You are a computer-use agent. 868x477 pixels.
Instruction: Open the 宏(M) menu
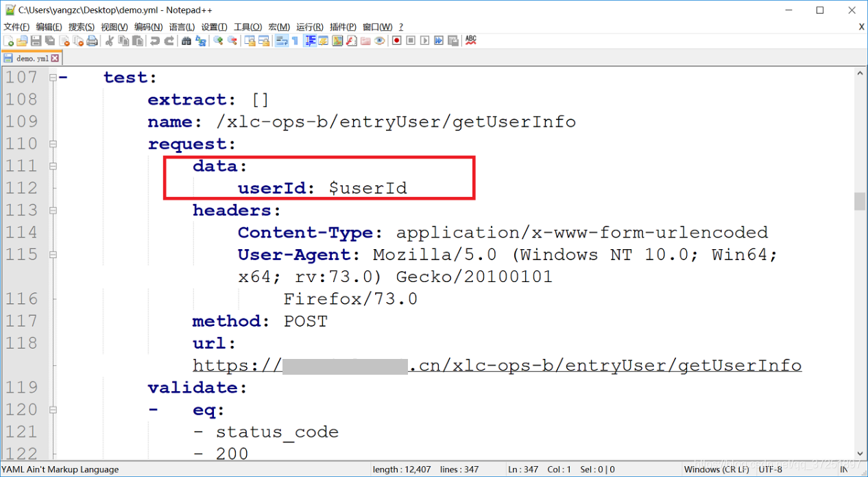pyautogui.click(x=279, y=27)
